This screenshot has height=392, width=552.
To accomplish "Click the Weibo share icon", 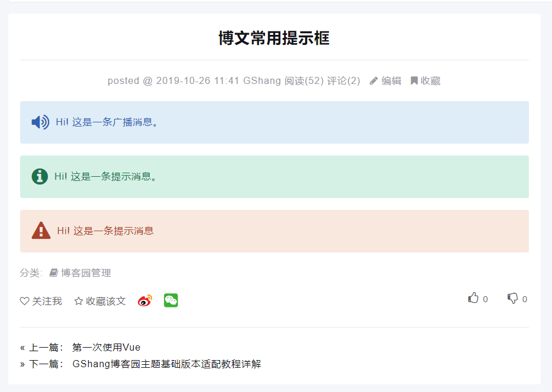I will (x=145, y=301).
